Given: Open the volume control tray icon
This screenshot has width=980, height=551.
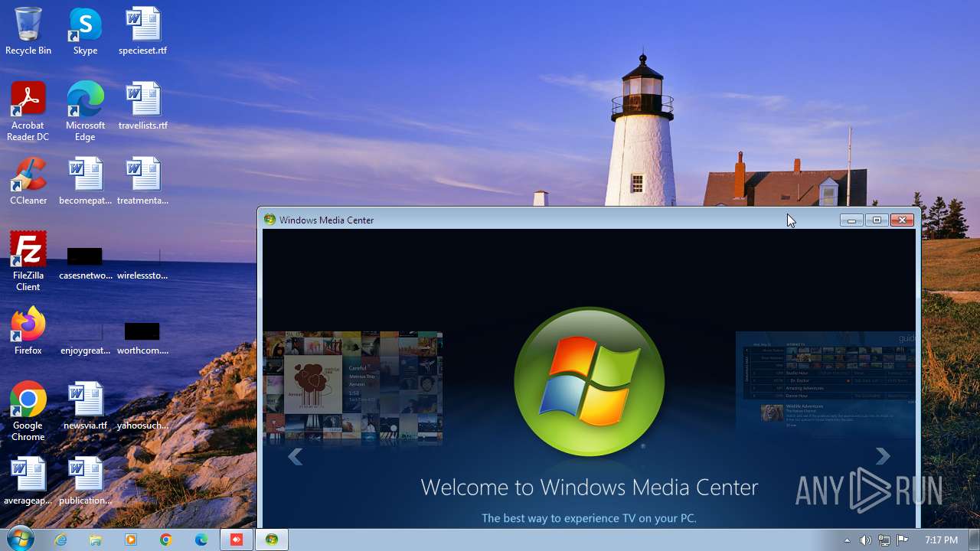Looking at the screenshot, I should (865, 540).
